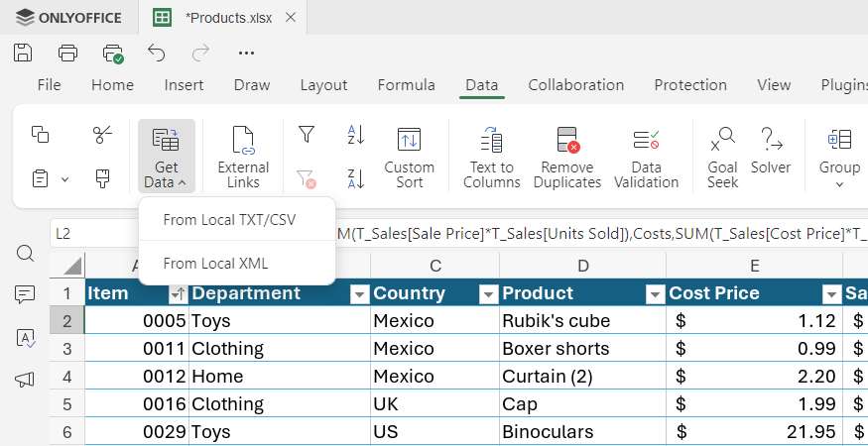Click the cell containing Rubik's cube
The height and width of the screenshot is (446, 868).
click(x=583, y=320)
